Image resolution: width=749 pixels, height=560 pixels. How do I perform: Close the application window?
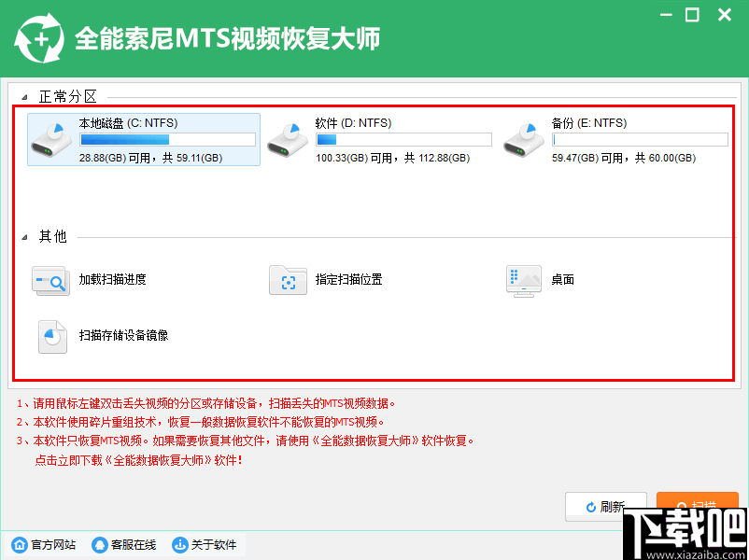pyautogui.click(x=725, y=15)
